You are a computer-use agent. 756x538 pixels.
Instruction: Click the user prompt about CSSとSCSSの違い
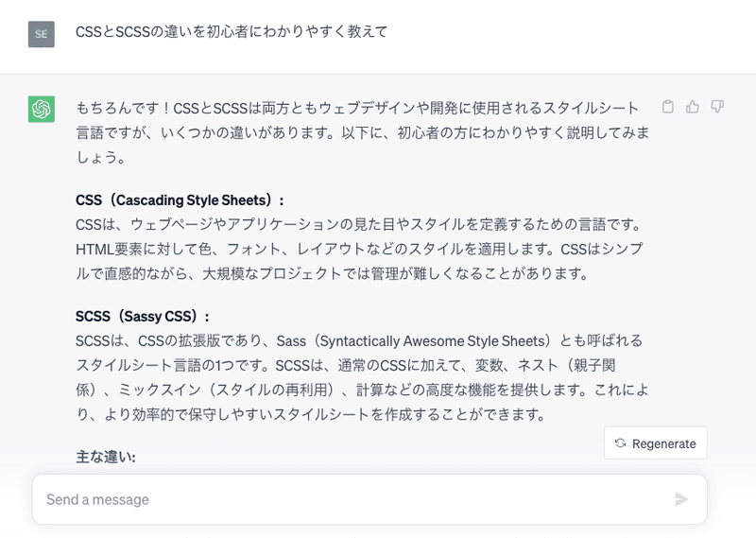[232, 32]
